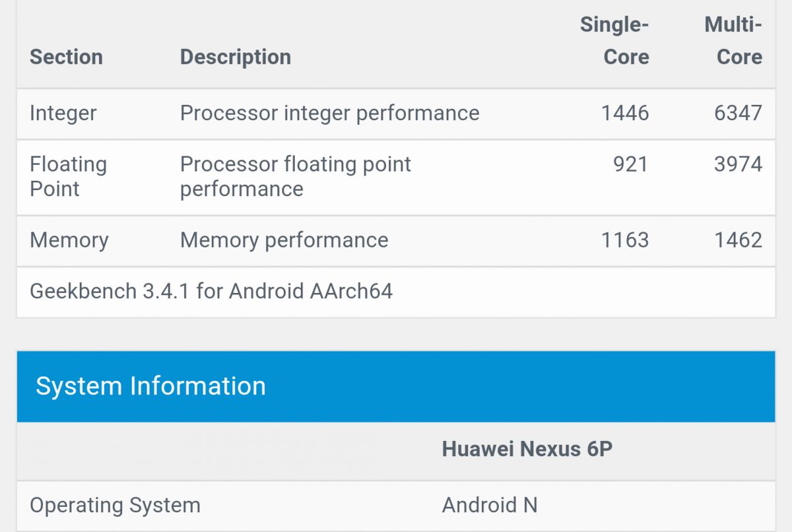
Task: Select Integer multi-core score 6347
Action: tap(738, 113)
